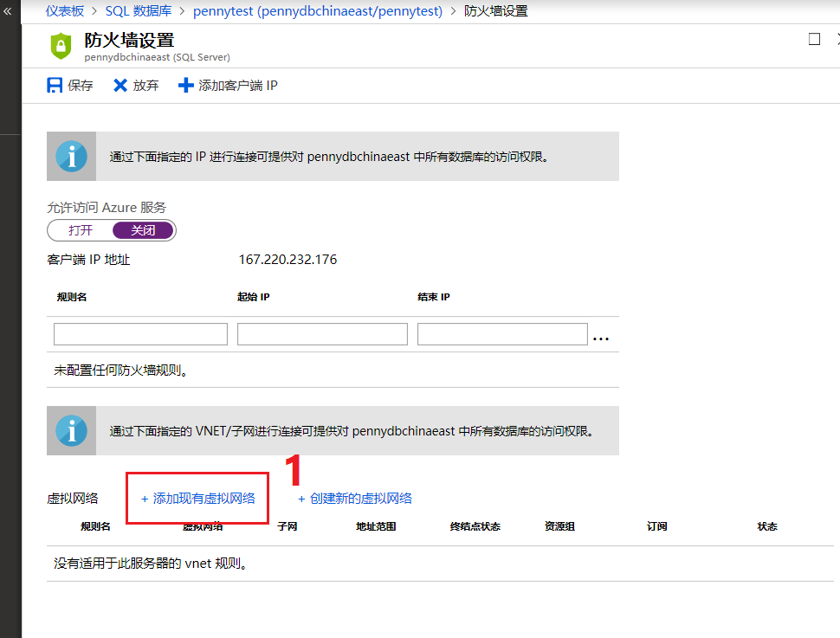840x638 pixels.
Task: Click the VNET info icon in second banner
Action: point(71,430)
